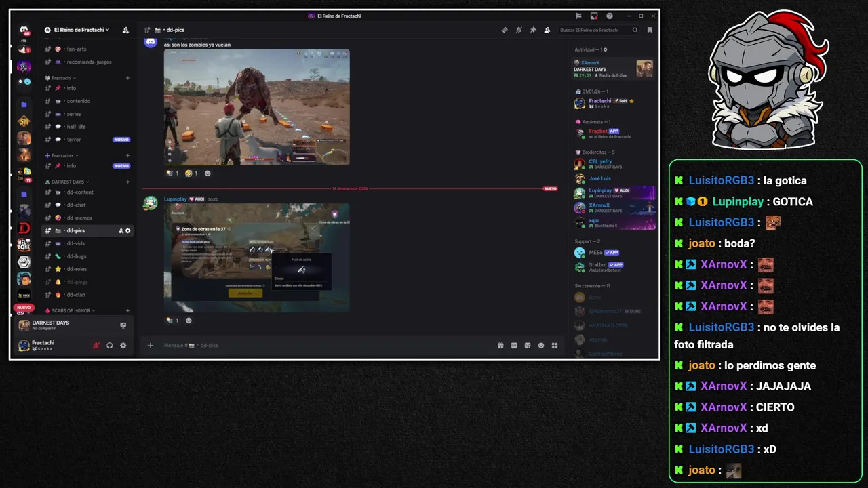Select xqiu in member list

[614, 222]
